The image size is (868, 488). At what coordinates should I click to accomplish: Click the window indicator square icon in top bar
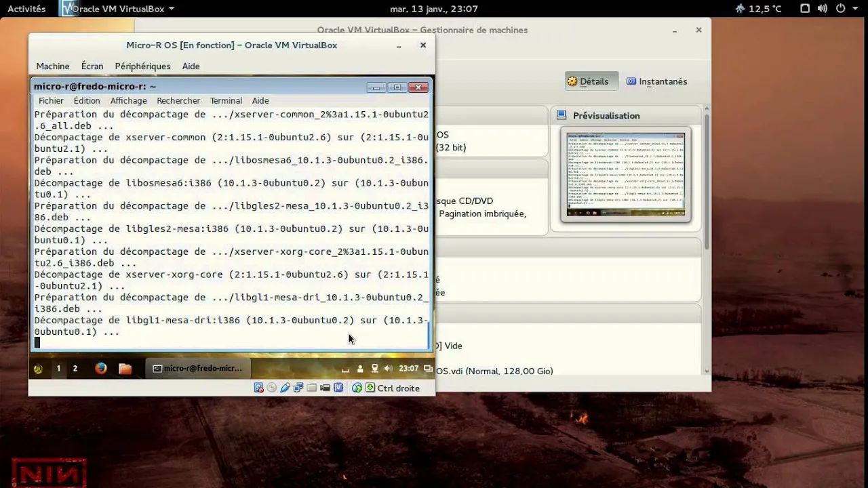[x=805, y=9]
